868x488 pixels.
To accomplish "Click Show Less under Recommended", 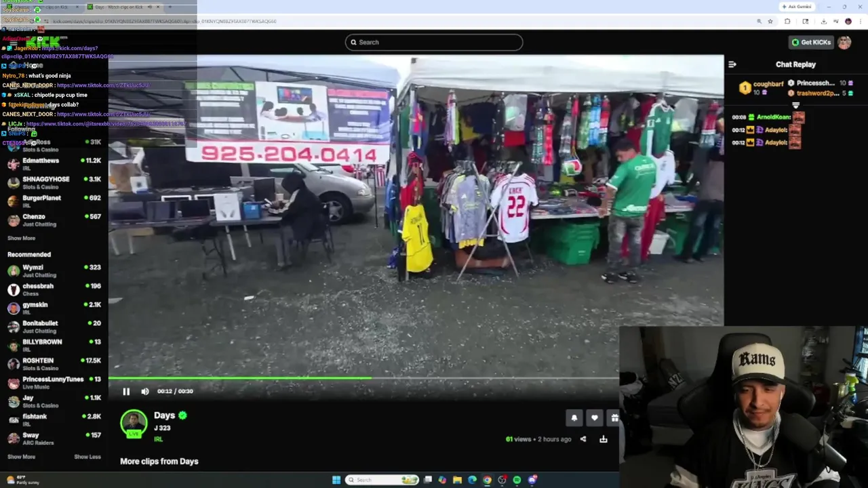I will 87,457.
